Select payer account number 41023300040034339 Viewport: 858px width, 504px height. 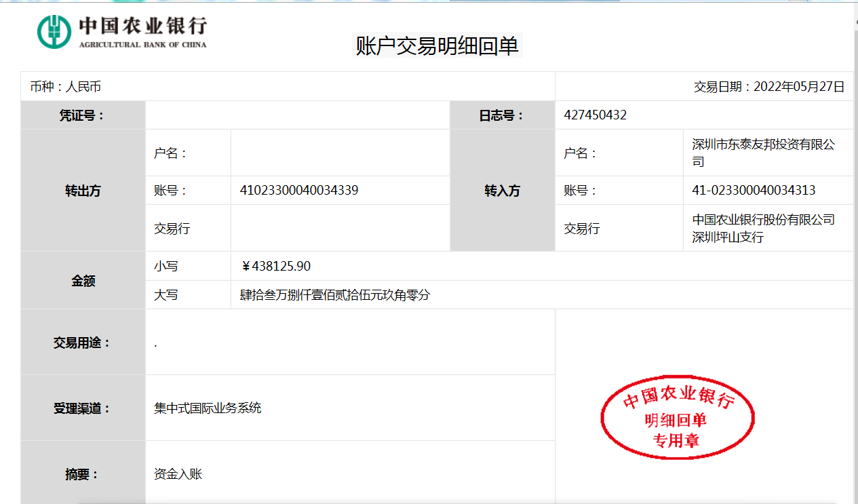point(299,191)
